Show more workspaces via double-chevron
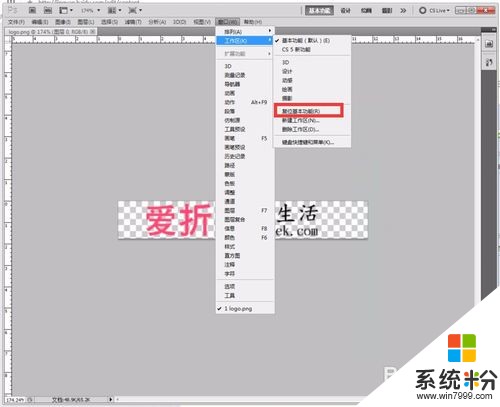Image resolution: width=500 pixels, height=407 pixels. click(x=403, y=10)
